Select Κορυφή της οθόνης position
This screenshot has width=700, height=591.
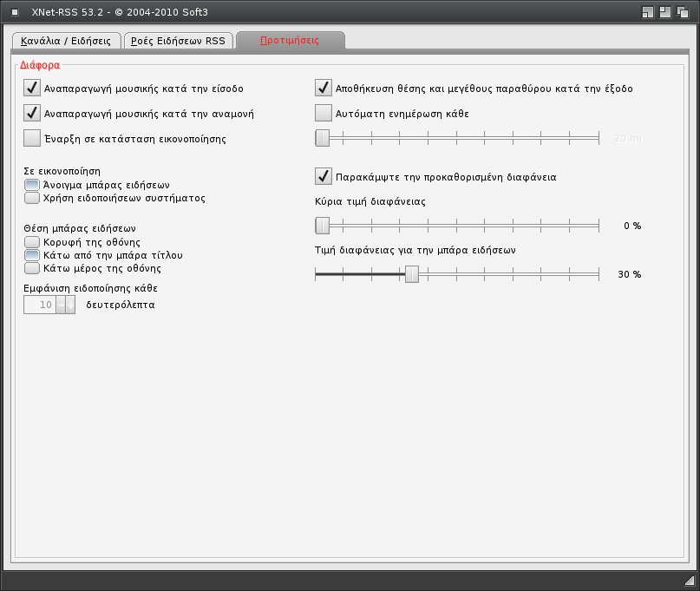tap(32, 242)
